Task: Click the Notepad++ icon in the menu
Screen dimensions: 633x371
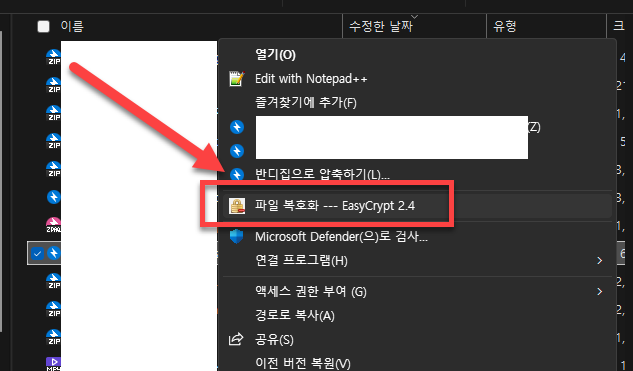Action: pyautogui.click(x=237, y=78)
